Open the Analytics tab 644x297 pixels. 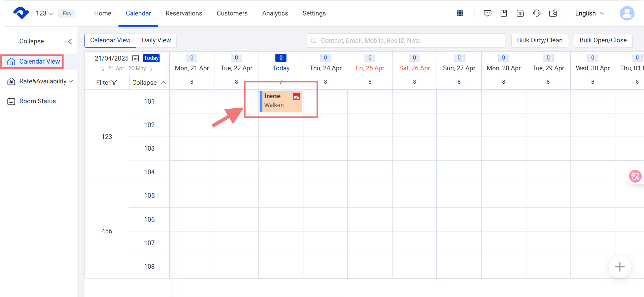point(275,13)
